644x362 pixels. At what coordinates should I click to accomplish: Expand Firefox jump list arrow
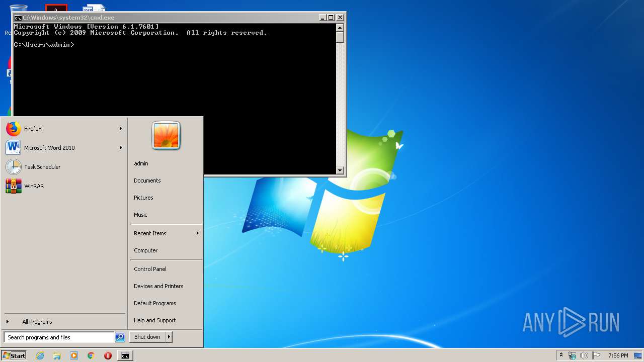[x=121, y=129]
